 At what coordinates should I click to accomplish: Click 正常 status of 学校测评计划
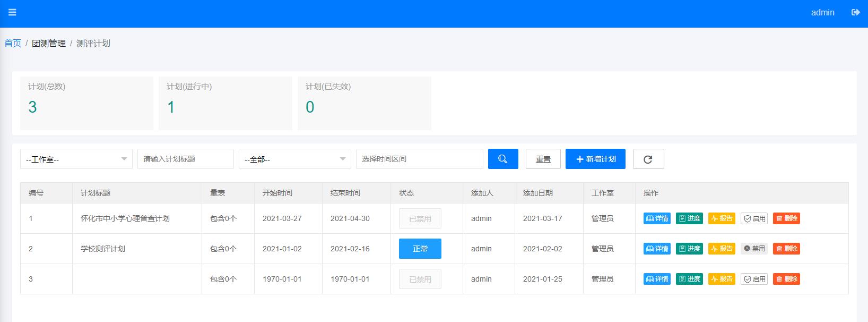tap(420, 249)
